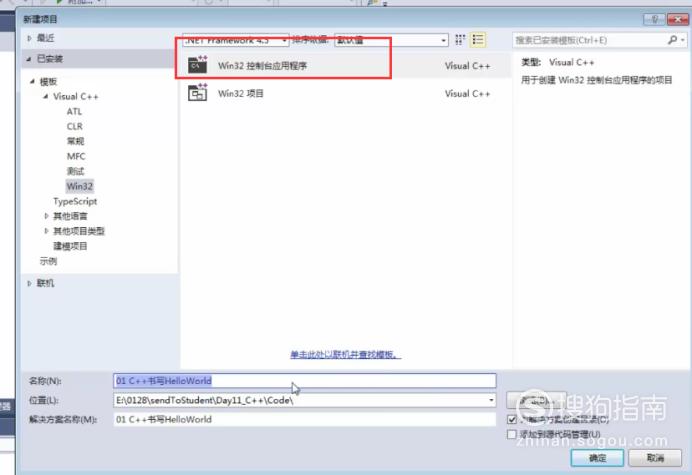Switch to list view layout
The image size is (692, 475).
coord(478,40)
